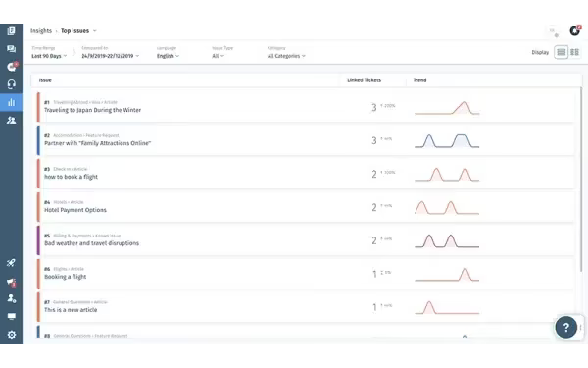Open the users group sidebar icon
This screenshot has width=588, height=368.
click(x=11, y=120)
